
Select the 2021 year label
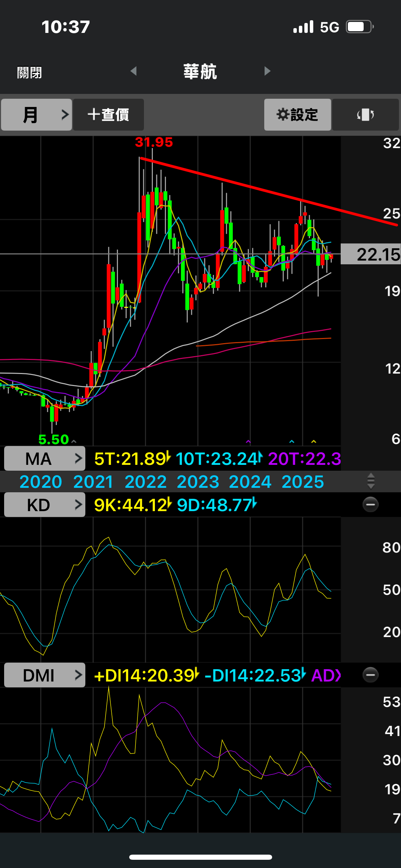(x=93, y=482)
